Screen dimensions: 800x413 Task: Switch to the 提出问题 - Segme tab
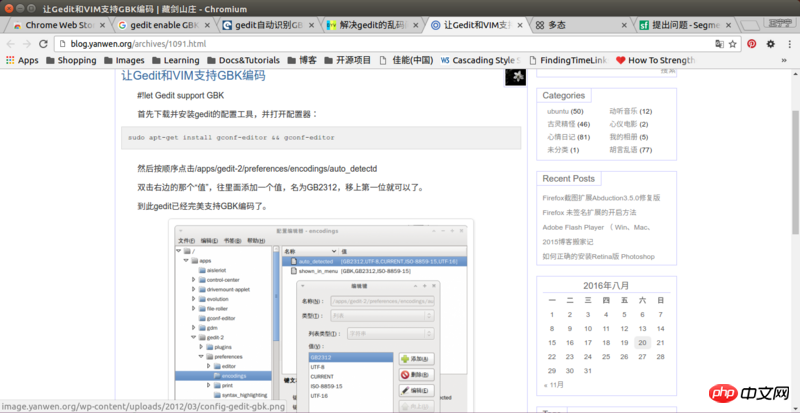point(684,25)
